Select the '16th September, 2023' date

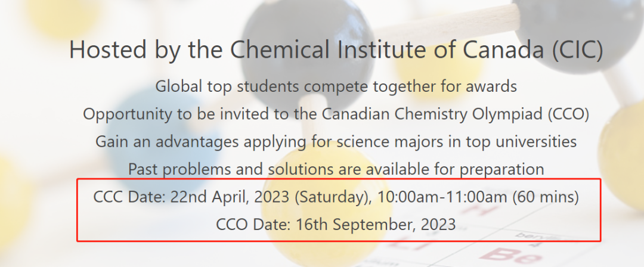tap(376, 225)
